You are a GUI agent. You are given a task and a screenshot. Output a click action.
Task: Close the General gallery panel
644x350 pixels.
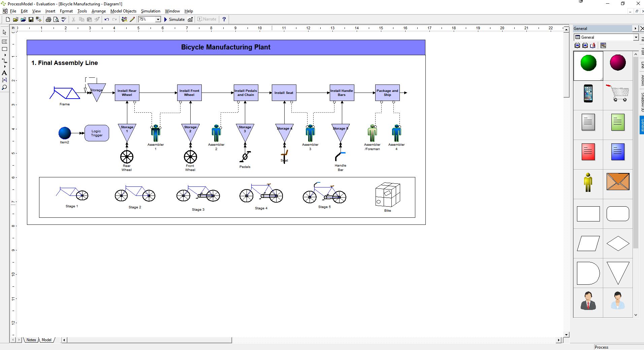point(642,29)
